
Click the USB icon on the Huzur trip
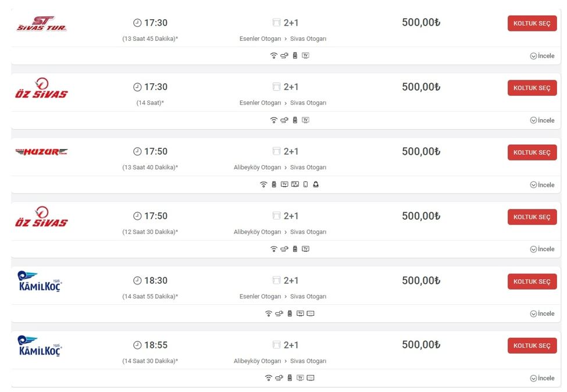click(274, 185)
